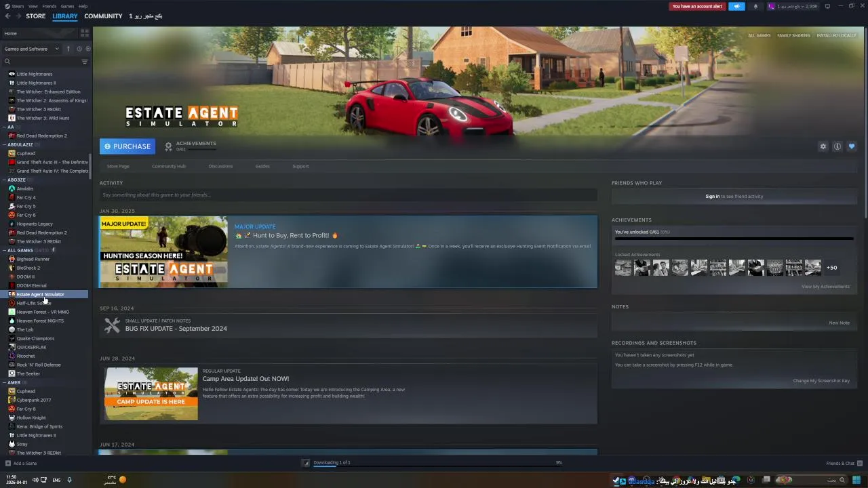This screenshot has width=868, height=488.
Task: Click the account alert banner
Action: (697, 6)
